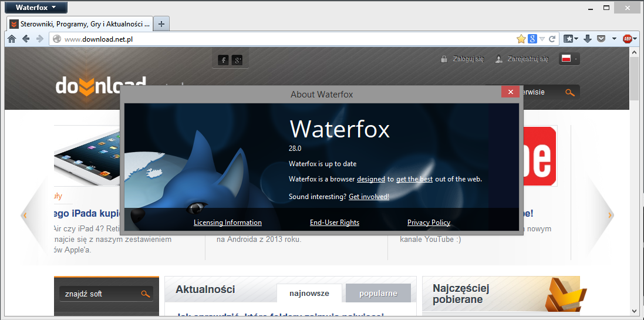Click the Pocket toolbar icon

601,39
